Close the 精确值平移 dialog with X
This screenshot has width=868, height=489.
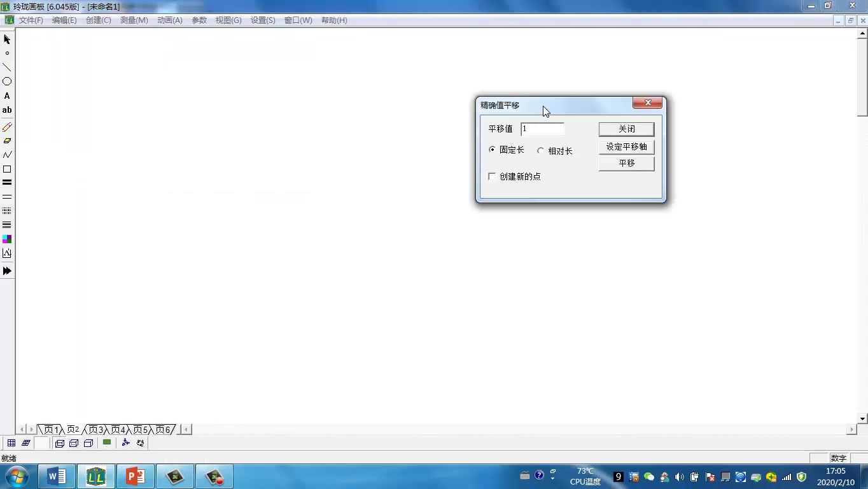coord(647,103)
